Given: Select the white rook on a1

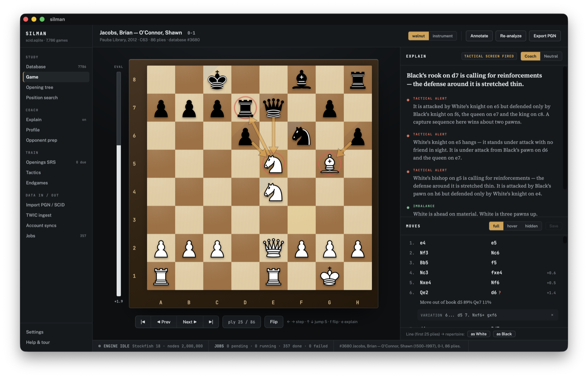Looking at the screenshot, I should point(161,276).
